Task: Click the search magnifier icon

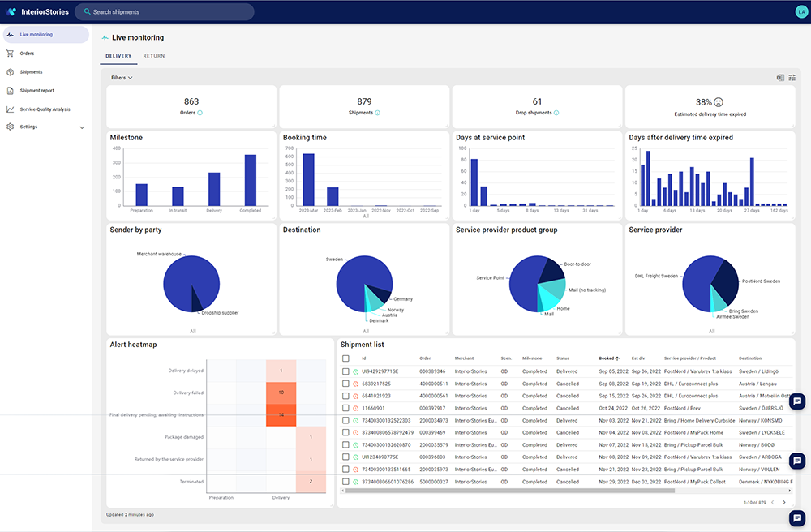Action: pyautogui.click(x=88, y=11)
